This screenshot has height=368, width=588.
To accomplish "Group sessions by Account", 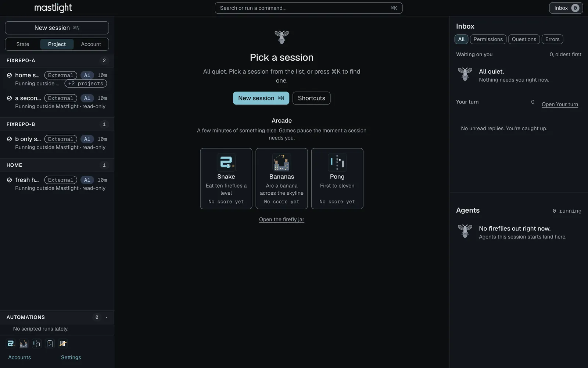I will tap(91, 44).
